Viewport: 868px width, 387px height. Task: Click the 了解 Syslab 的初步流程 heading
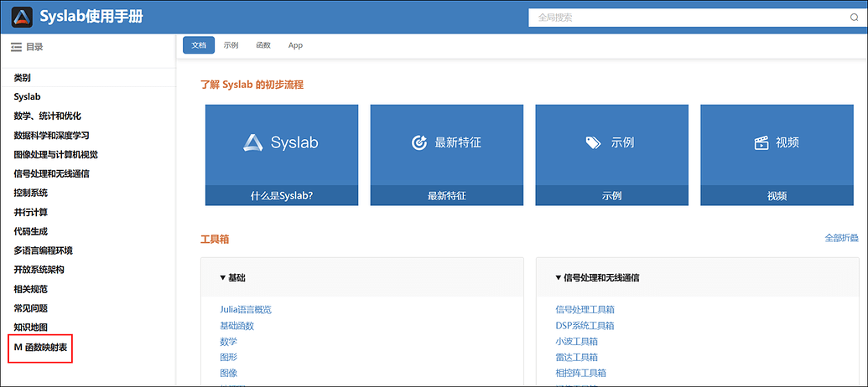click(x=252, y=85)
